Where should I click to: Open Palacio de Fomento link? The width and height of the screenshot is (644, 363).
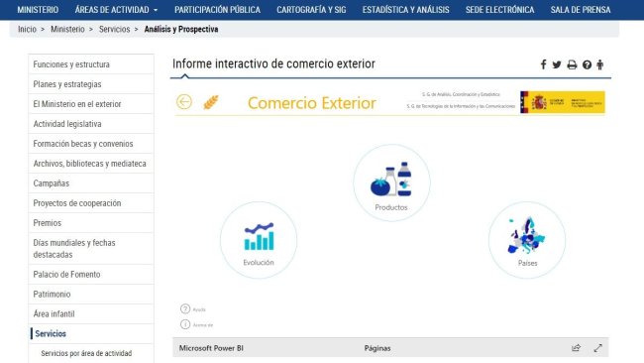91,274
